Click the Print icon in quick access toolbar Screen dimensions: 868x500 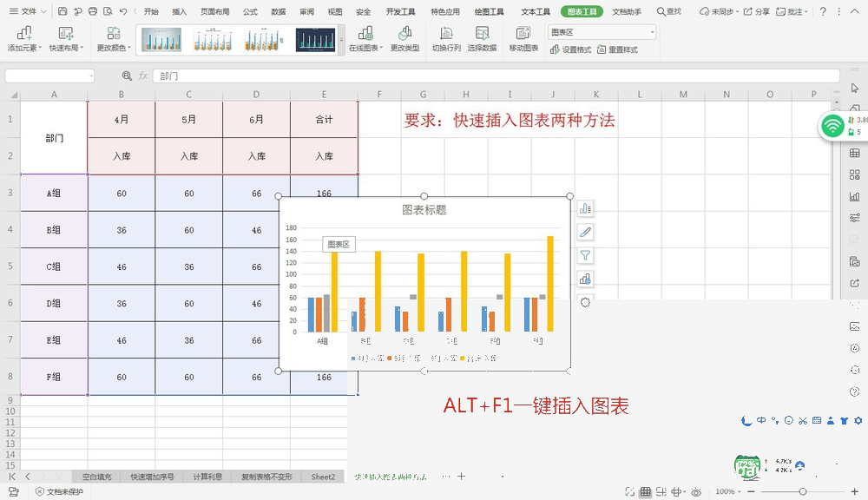[93, 11]
